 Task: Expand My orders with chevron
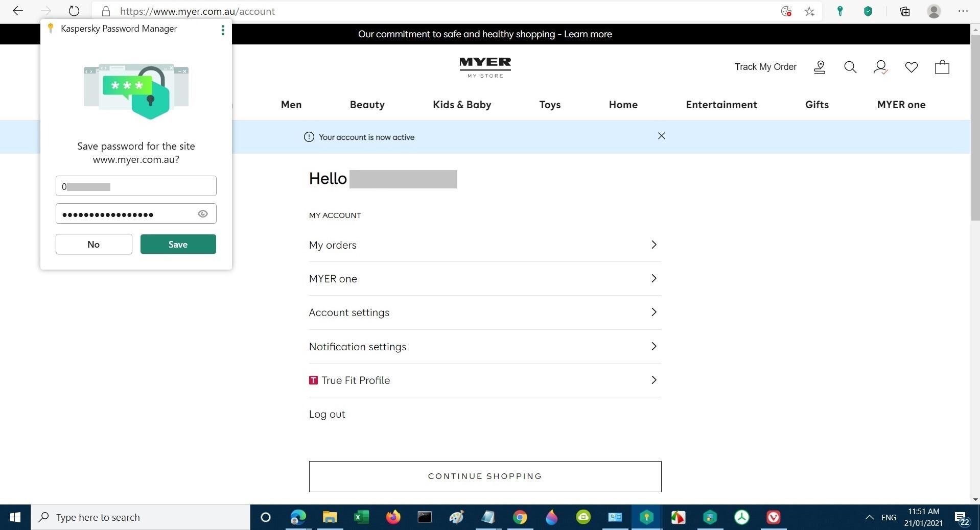coord(654,245)
